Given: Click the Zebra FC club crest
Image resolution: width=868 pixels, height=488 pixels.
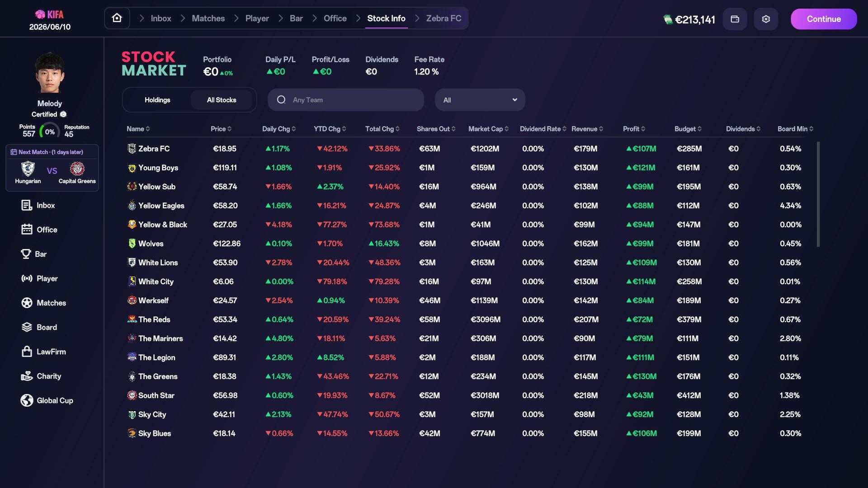Looking at the screenshot, I should tap(132, 149).
